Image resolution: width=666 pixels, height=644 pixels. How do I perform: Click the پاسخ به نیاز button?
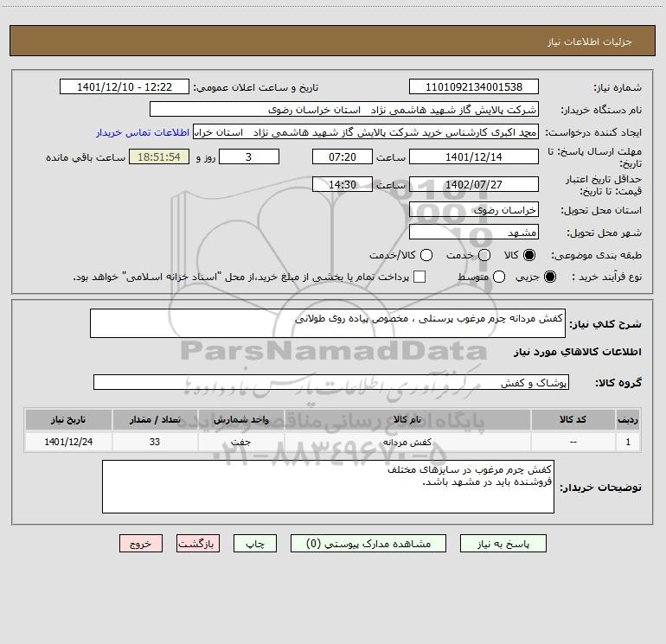pos(503,544)
